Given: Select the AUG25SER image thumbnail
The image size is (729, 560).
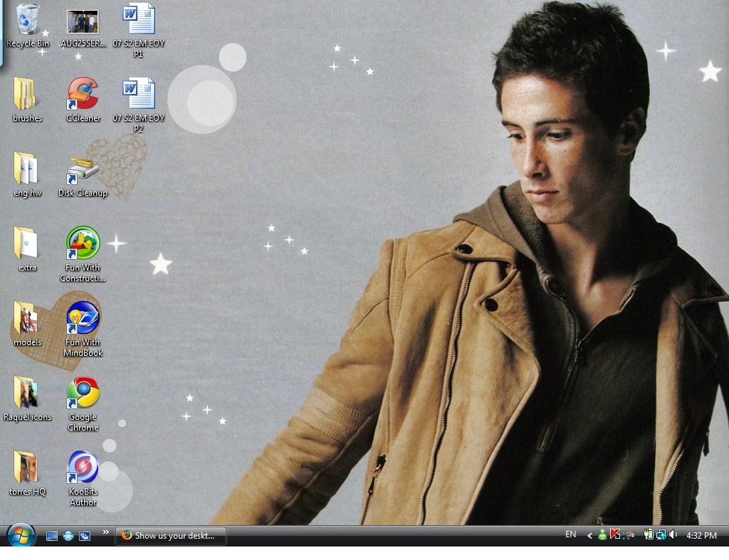Looking at the screenshot, I should (x=83, y=22).
